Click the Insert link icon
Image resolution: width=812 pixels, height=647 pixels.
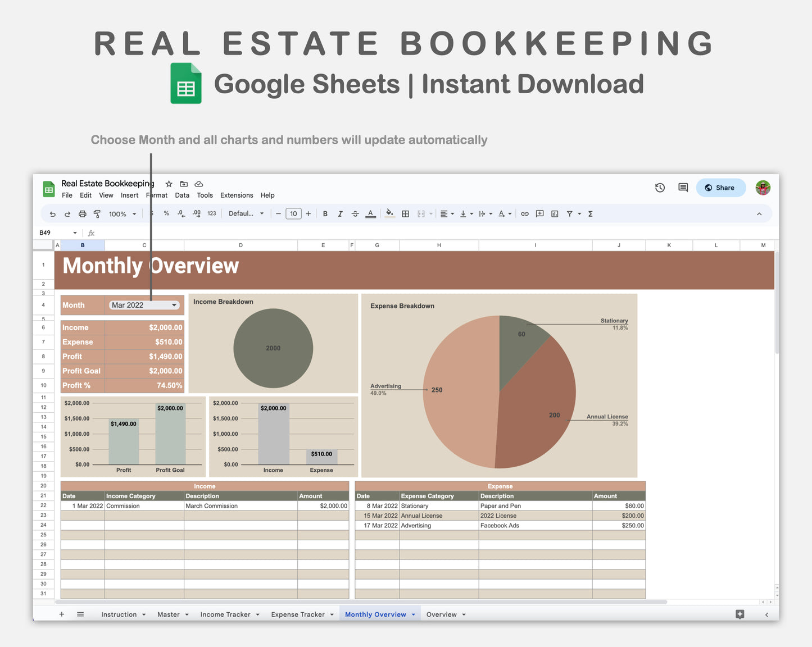pyautogui.click(x=524, y=213)
